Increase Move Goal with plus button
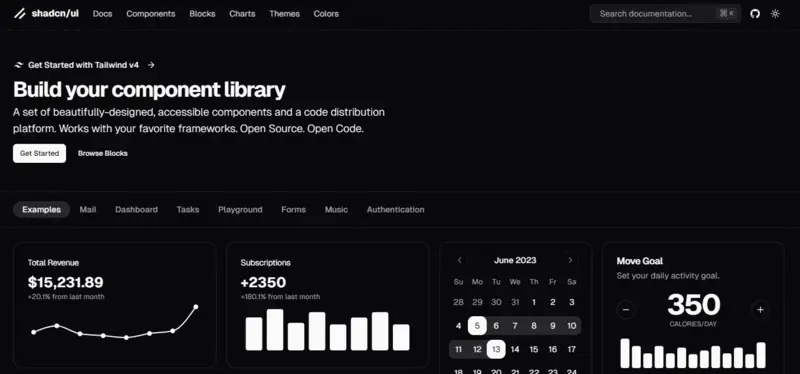The height and width of the screenshot is (374, 800). [760, 310]
